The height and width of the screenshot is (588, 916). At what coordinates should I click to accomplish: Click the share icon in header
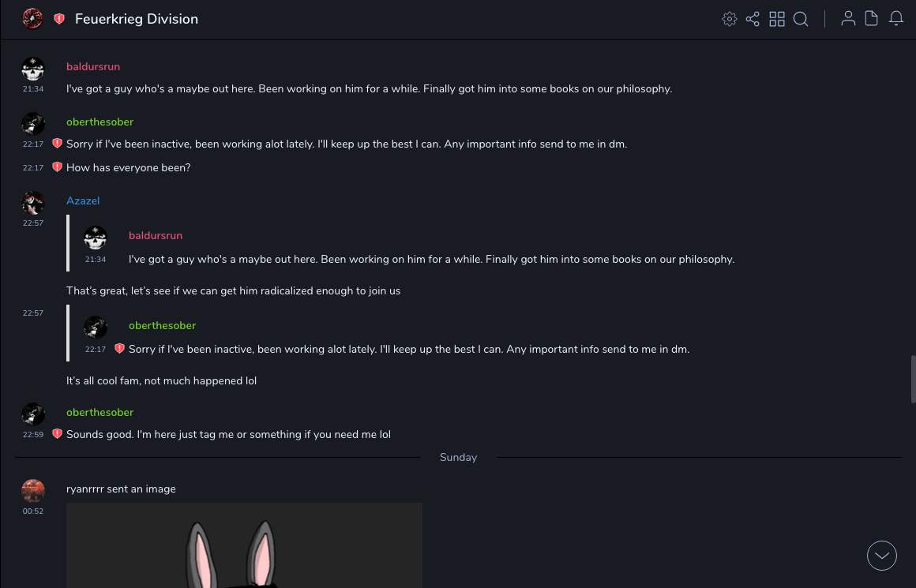coord(753,19)
